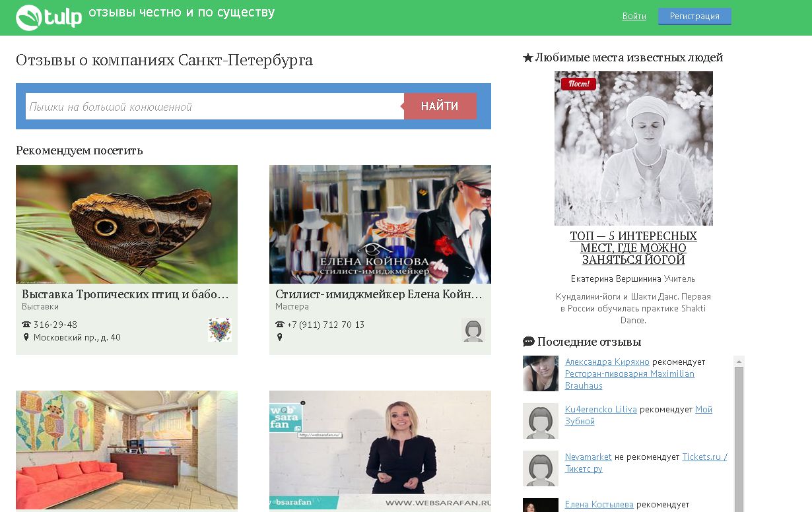Open Стилист-имиджмейкер Елена Койн… title
The width and height of the screenshot is (812, 512).
pyautogui.click(x=379, y=294)
